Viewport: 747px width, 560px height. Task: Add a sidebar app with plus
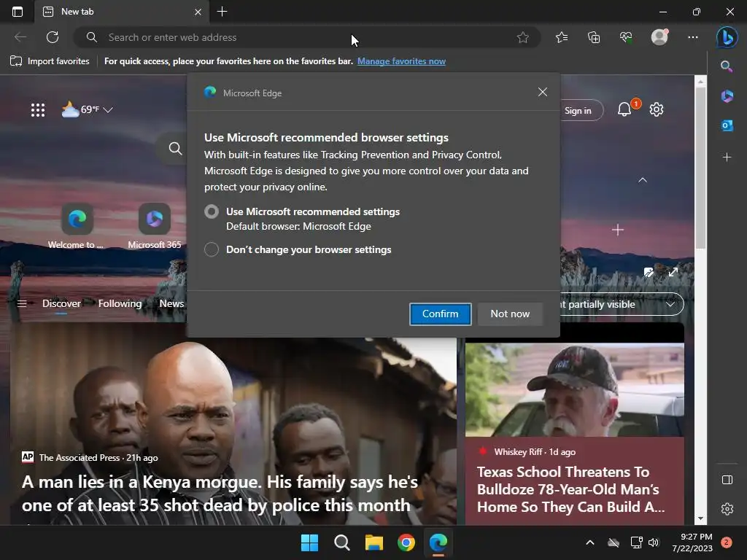[727, 157]
